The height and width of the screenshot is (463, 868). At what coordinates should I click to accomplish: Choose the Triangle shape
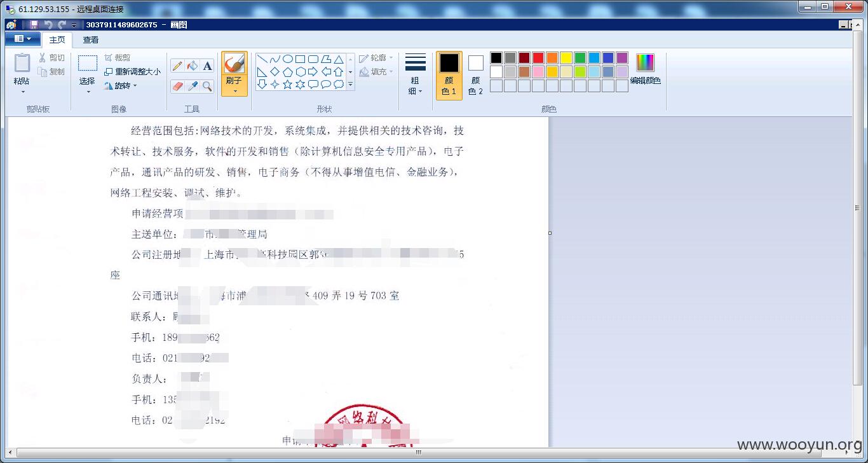click(338, 59)
